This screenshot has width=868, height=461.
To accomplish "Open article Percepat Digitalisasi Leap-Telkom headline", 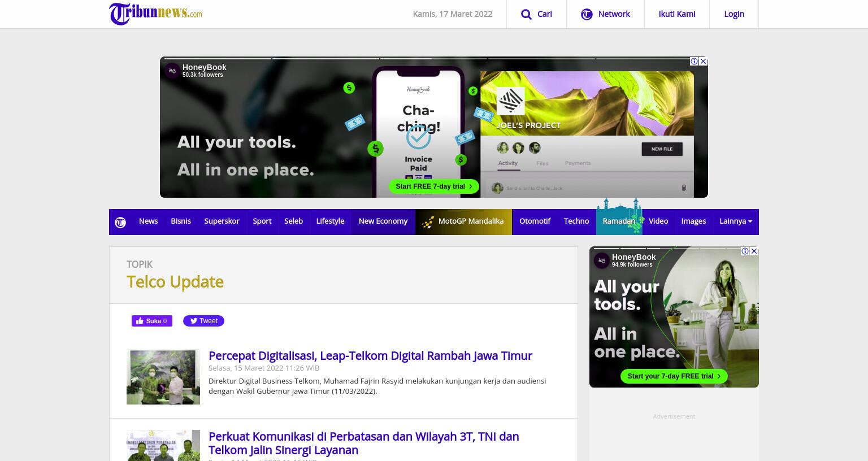I will [370, 355].
